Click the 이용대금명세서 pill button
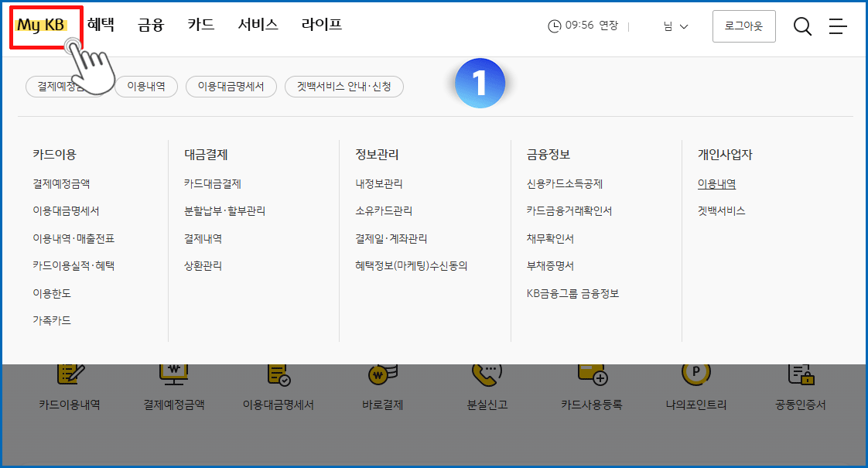The height and width of the screenshot is (468, 868). pos(231,87)
